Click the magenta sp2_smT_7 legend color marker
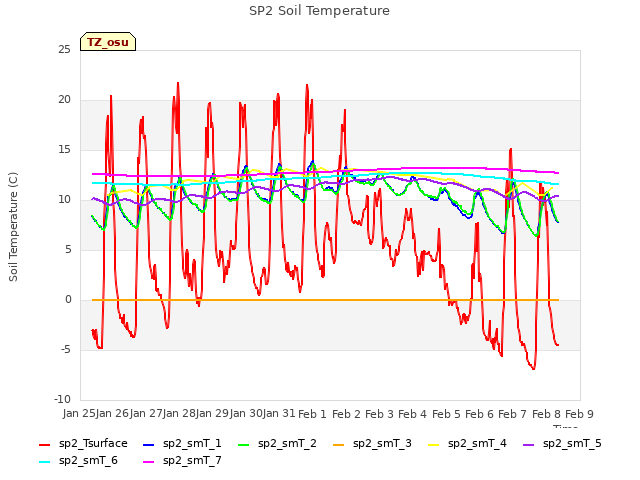The width and height of the screenshot is (640, 480). click(149, 462)
